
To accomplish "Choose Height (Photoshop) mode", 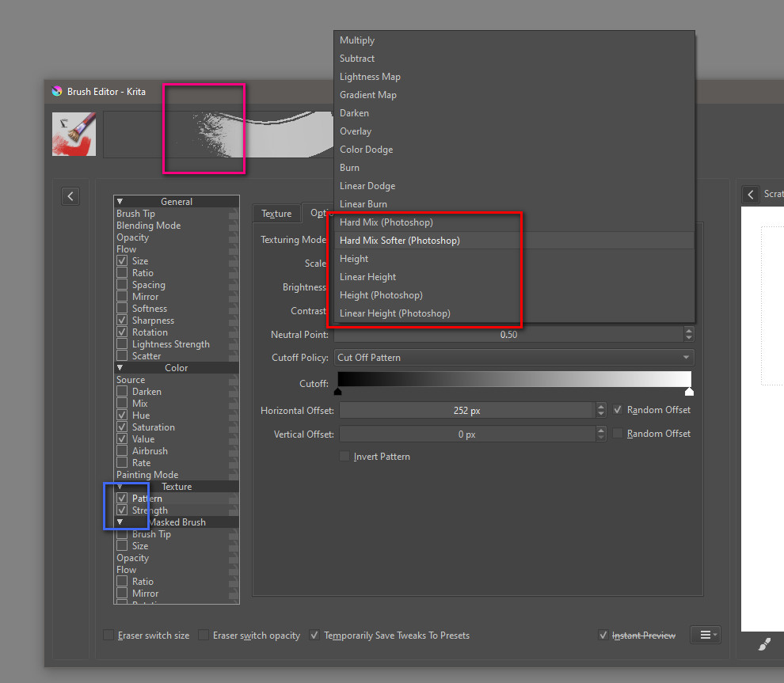I will pos(514,295).
